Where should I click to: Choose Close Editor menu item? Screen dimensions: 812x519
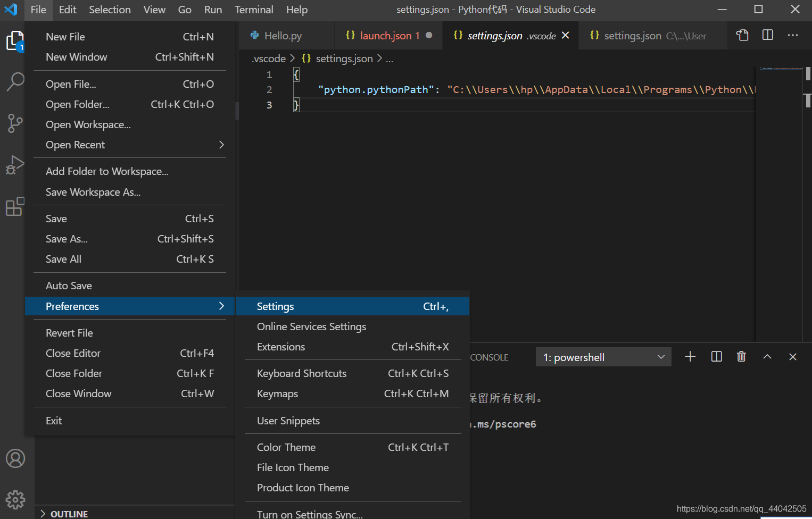[130, 353]
